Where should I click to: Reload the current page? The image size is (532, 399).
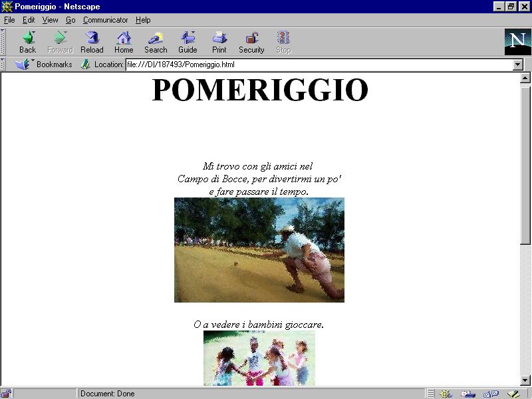92,42
